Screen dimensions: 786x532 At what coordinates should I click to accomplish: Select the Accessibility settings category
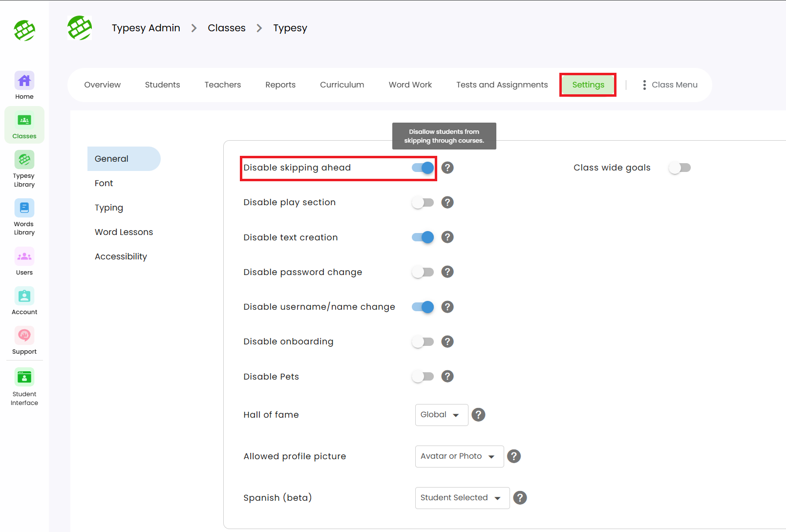[x=121, y=256]
